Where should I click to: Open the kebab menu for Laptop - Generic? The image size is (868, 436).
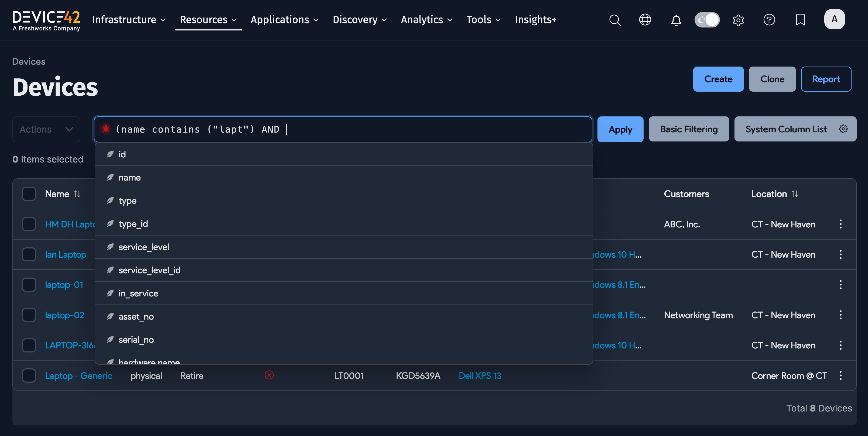point(841,375)
